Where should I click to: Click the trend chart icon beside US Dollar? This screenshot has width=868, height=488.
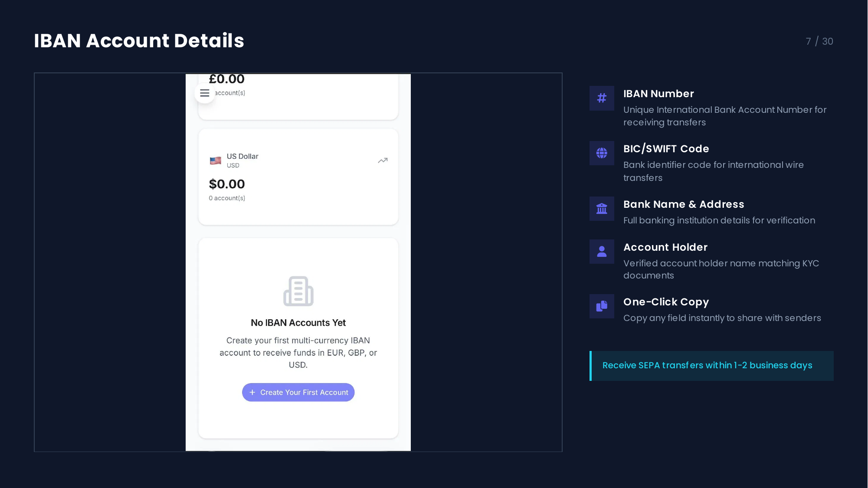(383, 160)
